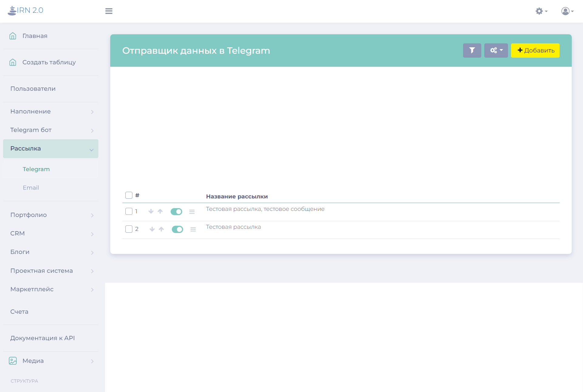Viewport: 583px width, 392px height.
Task: Open the user account avatar menu
Action: coord(567,11)
